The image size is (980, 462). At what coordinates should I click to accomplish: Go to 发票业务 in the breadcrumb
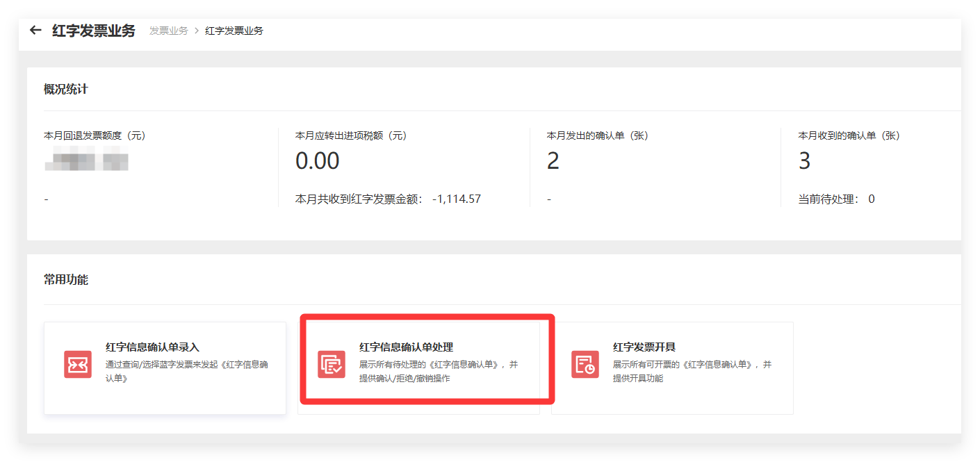pyautogui.click(x=168, y=31)
